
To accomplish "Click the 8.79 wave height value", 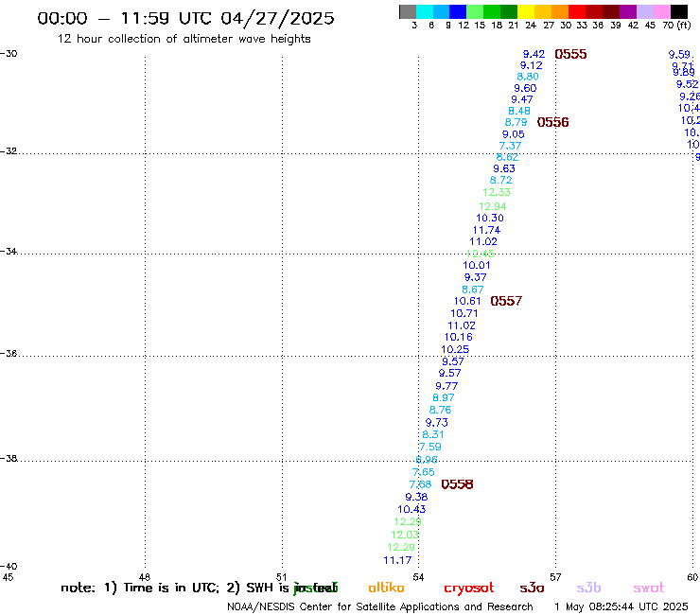I will (x=516, y=122).
